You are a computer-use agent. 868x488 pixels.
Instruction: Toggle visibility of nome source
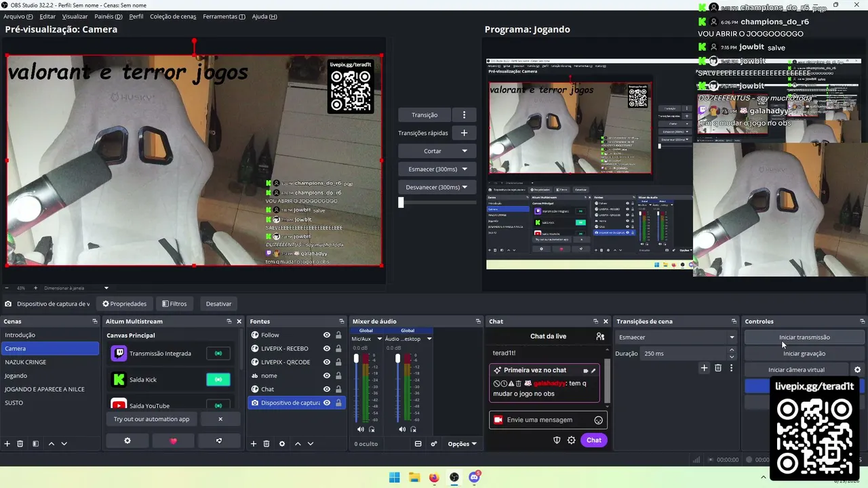(327, 375)
